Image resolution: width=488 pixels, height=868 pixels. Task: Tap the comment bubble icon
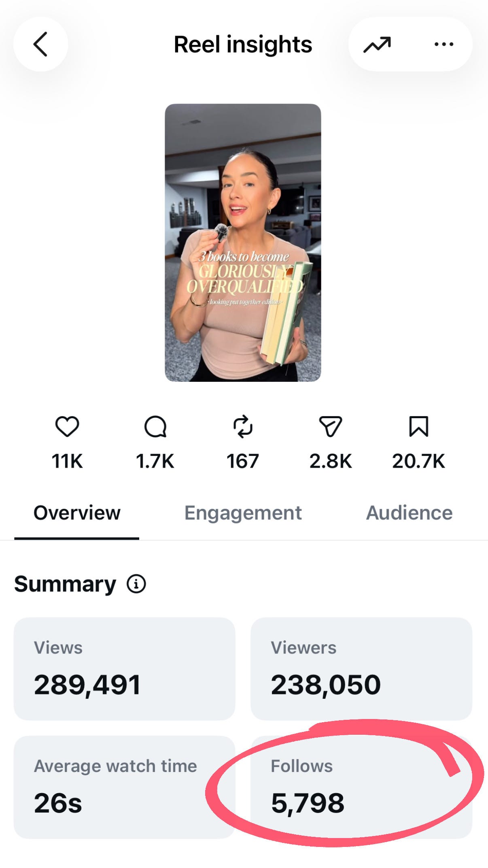coord(155,426)
